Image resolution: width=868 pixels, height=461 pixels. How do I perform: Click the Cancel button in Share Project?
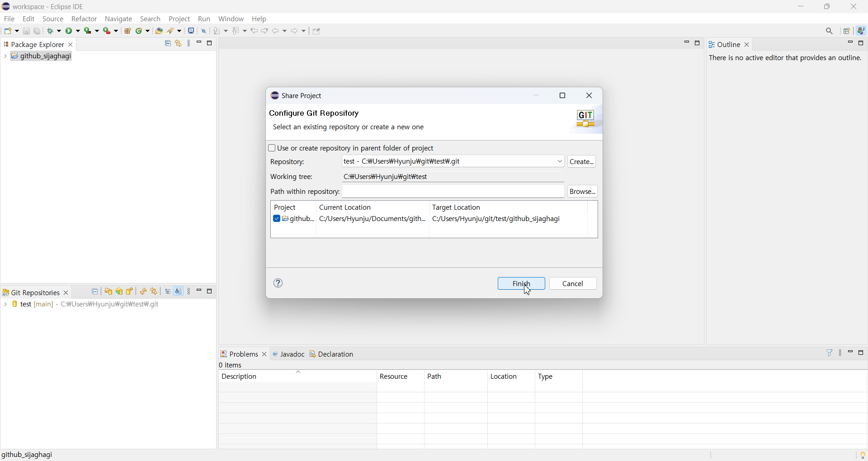[573, 283]
